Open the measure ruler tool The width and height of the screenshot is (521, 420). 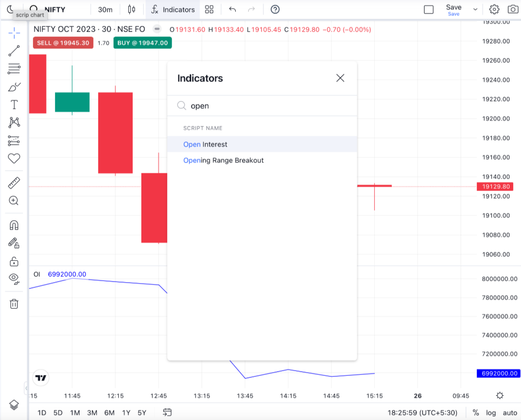(x=14, y=182)
